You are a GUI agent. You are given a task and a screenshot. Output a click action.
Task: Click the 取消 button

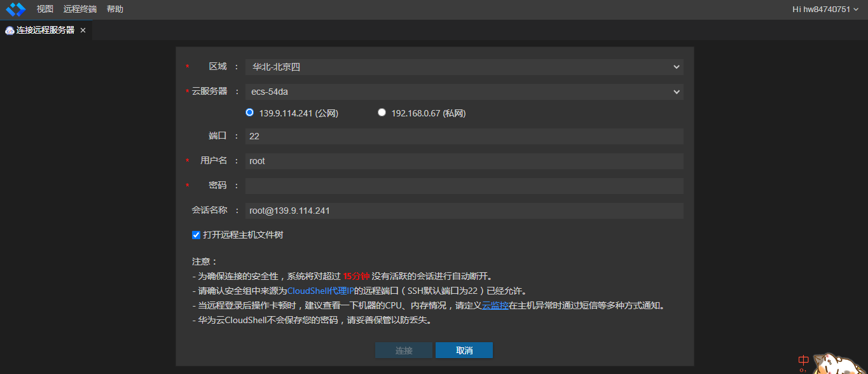point(464,350)
